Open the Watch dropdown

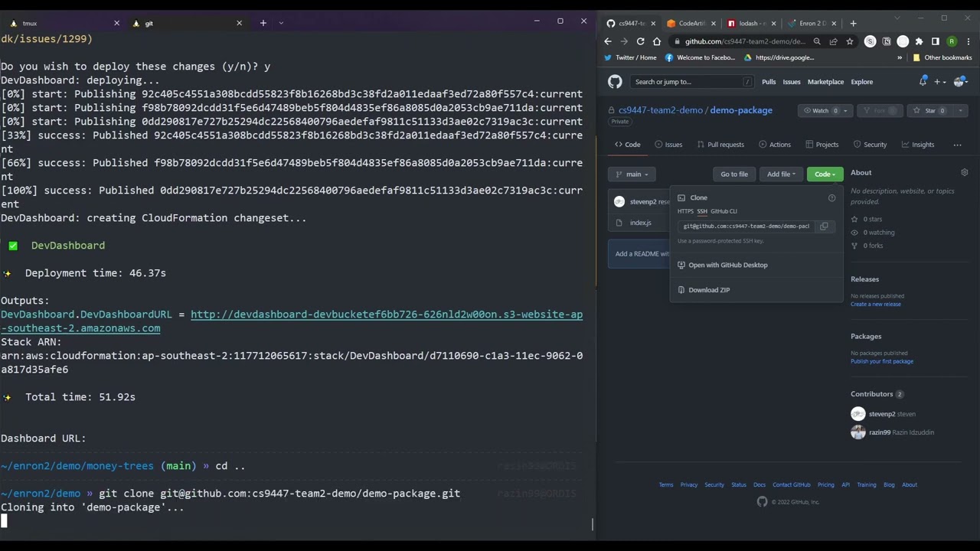[825, 111]
